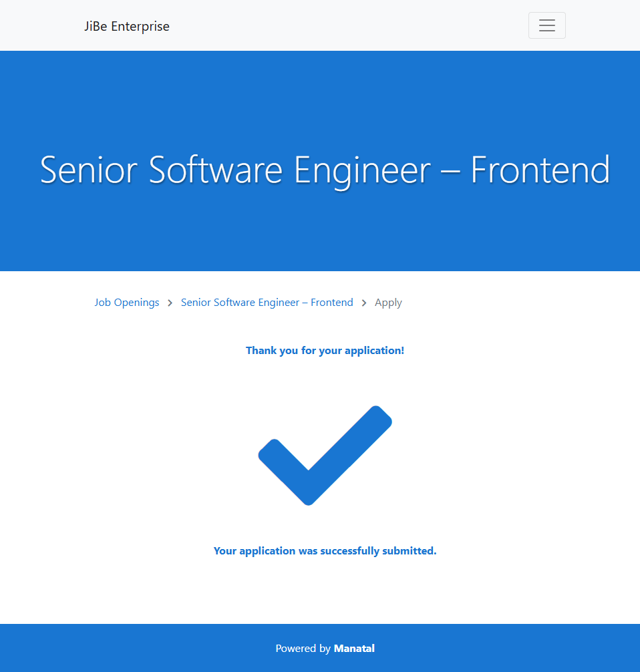640x672 pixels.
Task: Go to the JiBe Enterprise home link
Action: pyautogui.click(x=127, y=27)
